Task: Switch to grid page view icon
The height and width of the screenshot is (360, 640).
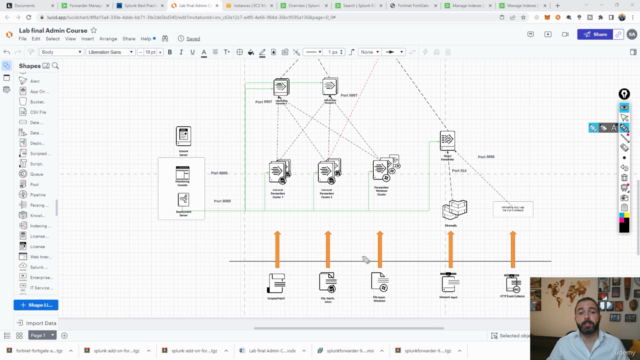Action: click(19, 336)
